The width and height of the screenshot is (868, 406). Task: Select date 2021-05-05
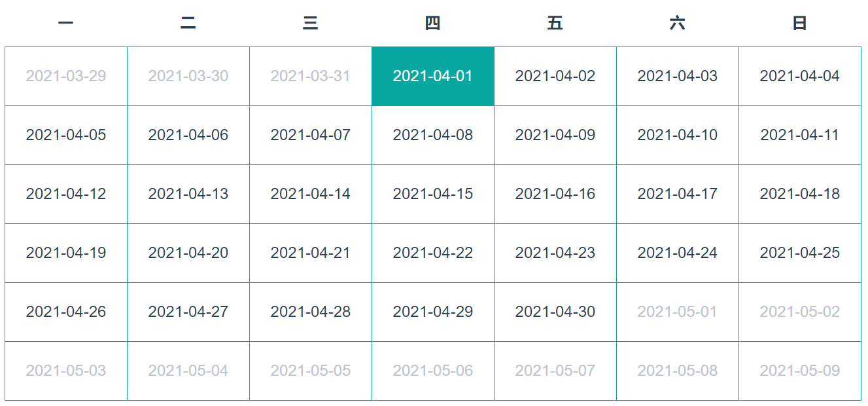coord(310,370)
